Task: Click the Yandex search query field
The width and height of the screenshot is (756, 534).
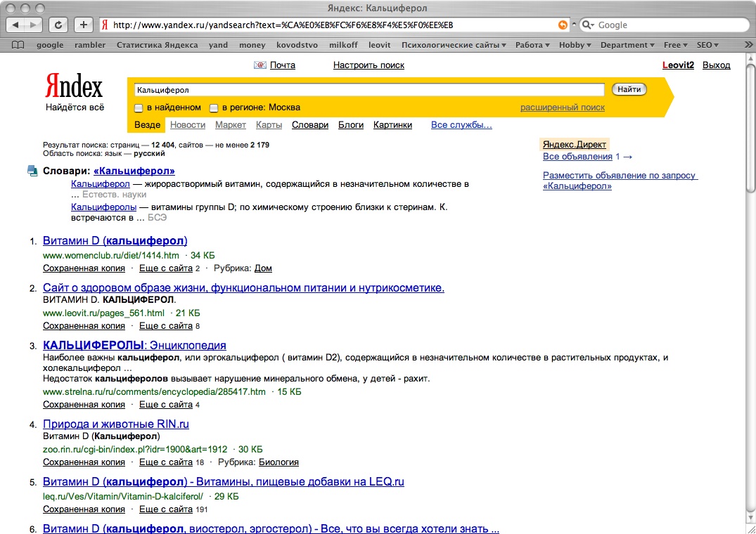Action: coord(369,90)
